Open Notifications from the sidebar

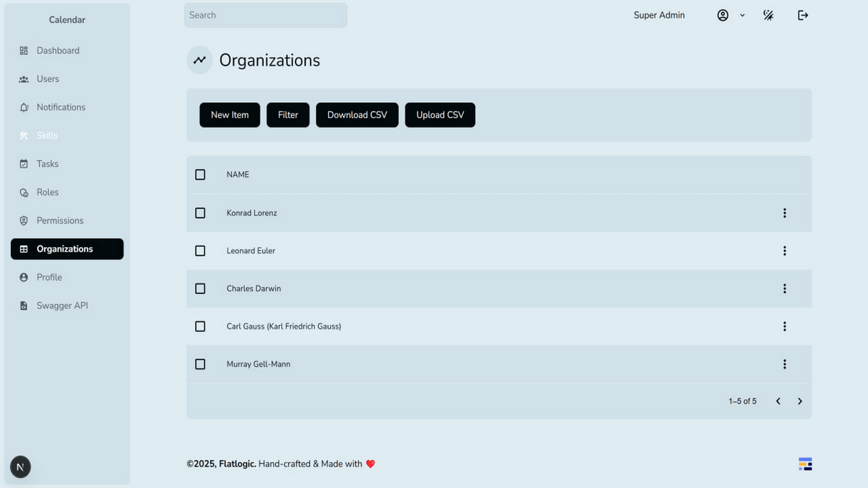(x=67, y=108)
